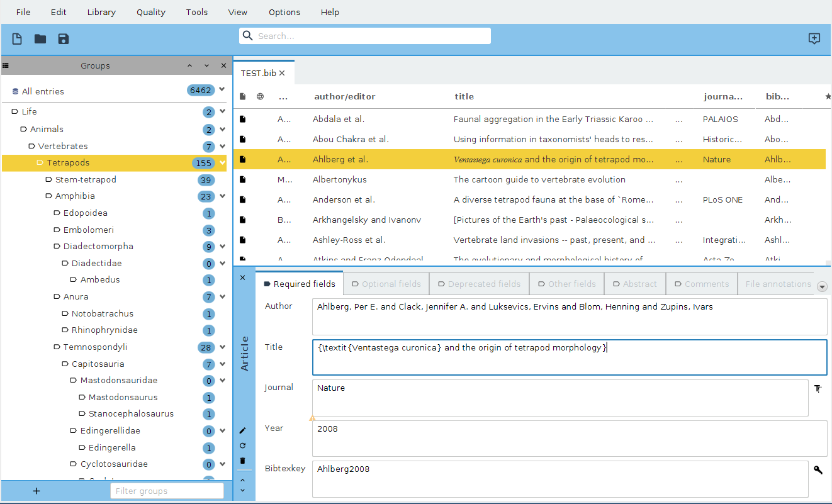
Task: Open the Deprecated fields tab
Action: point(480,284)
